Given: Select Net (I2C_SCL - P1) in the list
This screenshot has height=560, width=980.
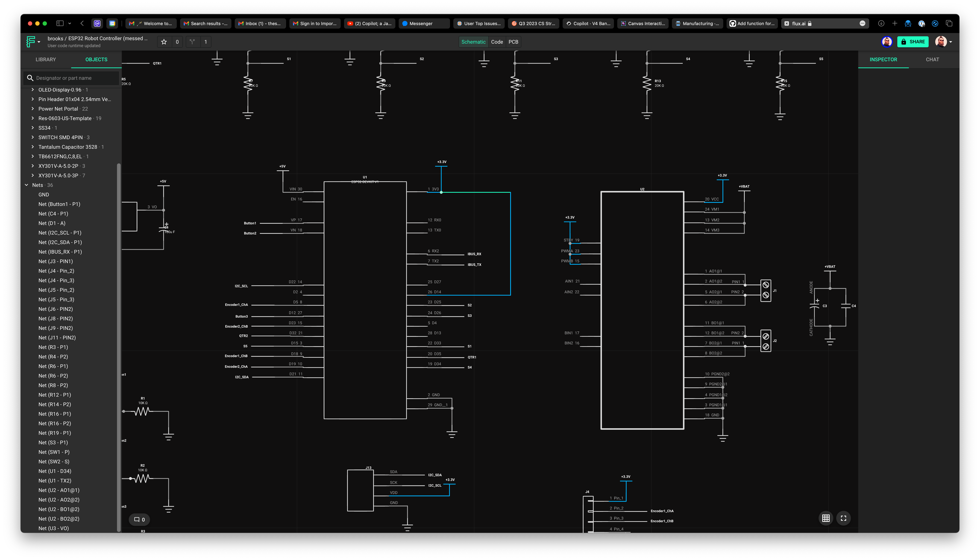Looking at the screenshot, I should point(60,233).
